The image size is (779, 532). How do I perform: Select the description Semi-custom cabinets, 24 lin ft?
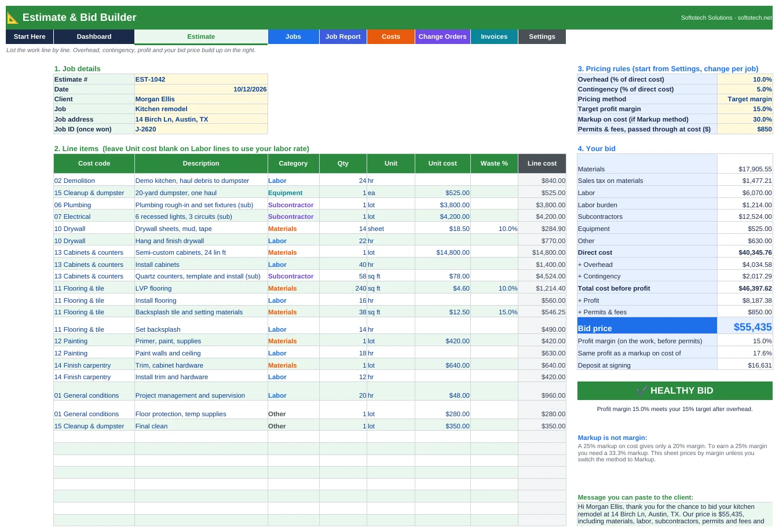(x=201, y=252)
